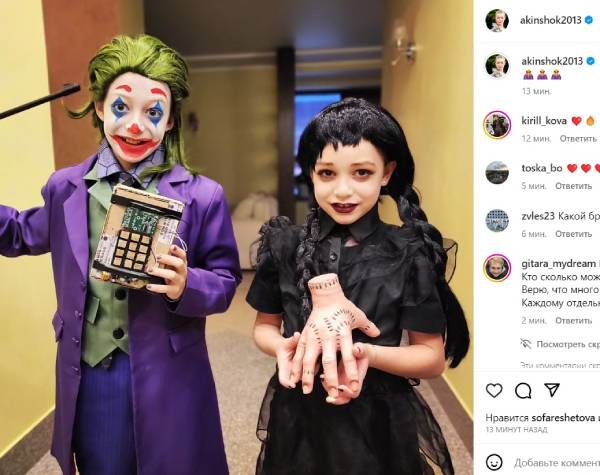Image resolution: width=600 pixels, height=475 pixels.
Task: Reply to zvles23's comment
Action: point(573,233)
